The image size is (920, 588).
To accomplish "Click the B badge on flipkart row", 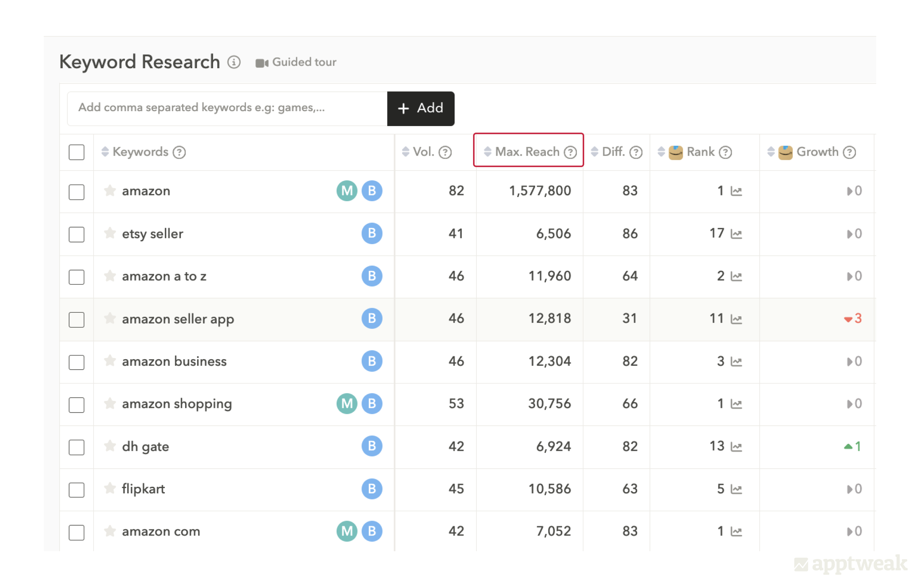I will (x=372, y=489).
